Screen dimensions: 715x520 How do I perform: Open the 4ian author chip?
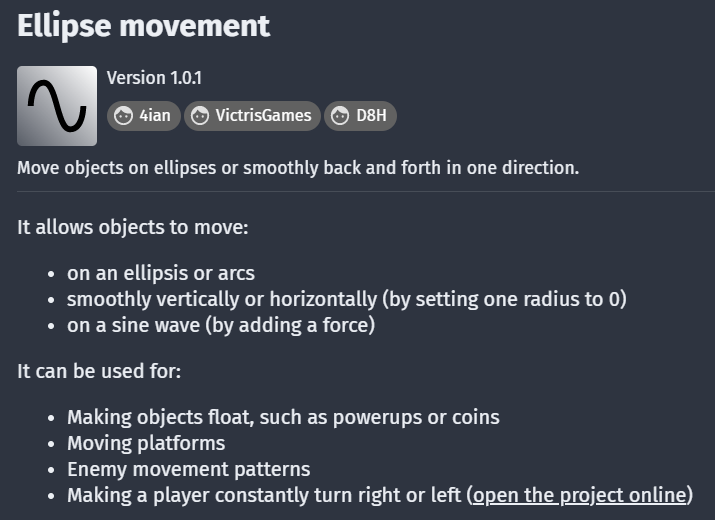coord(144,116)
